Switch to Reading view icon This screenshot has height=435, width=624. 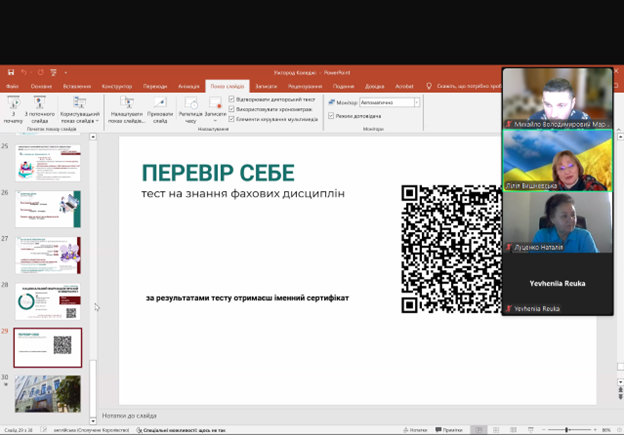(513, 430)
